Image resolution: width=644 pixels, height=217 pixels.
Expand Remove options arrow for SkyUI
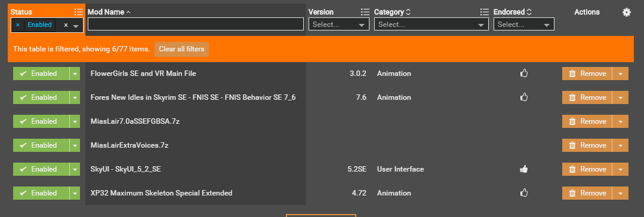tap(620, 169)
